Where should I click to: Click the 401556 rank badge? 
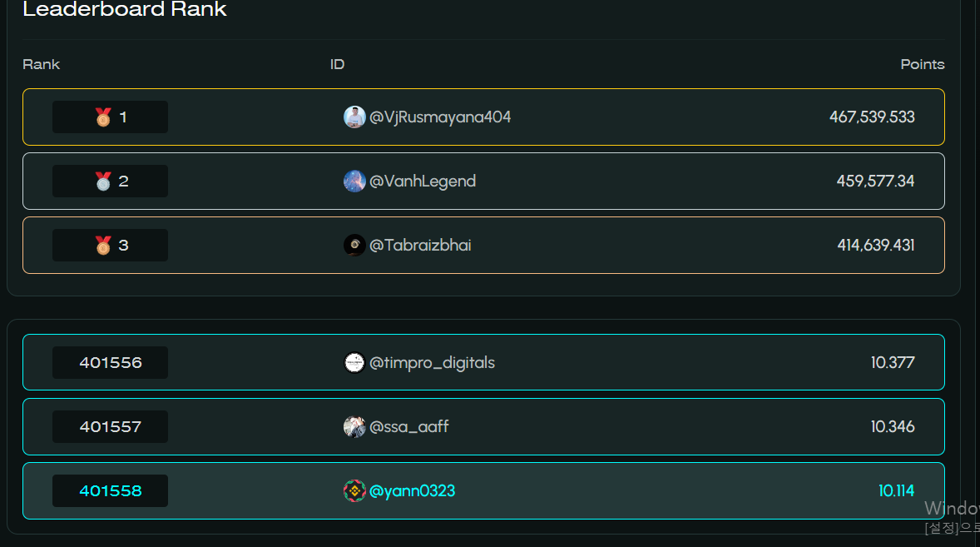click(x=110, y=362)
